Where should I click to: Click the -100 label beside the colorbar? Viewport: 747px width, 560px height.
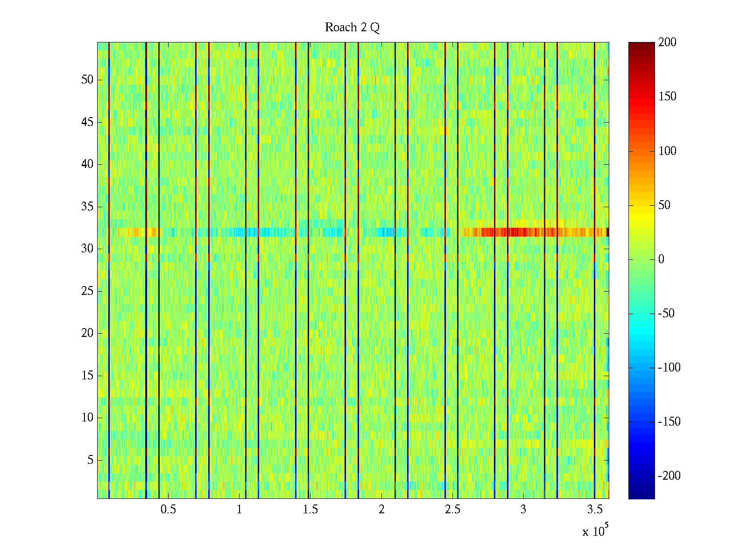(x=669, y=368)
